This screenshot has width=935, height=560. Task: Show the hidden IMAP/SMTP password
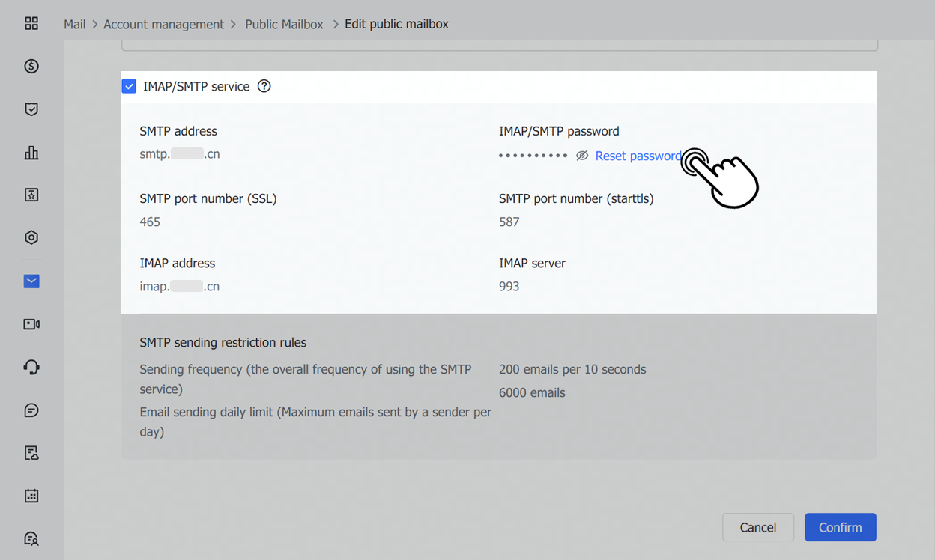pyautogui.click(x=582, y=155)
